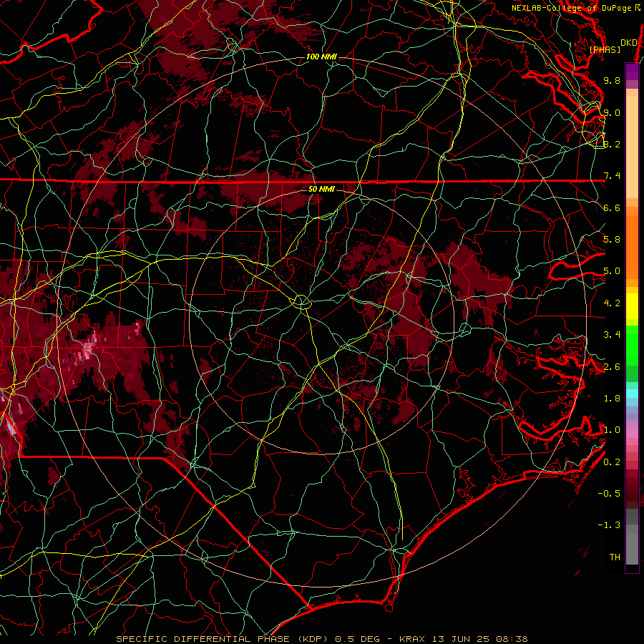The image size is (644, 644).
Task: Click the KRAX radar site circle at map center
Action: (301, 302)
